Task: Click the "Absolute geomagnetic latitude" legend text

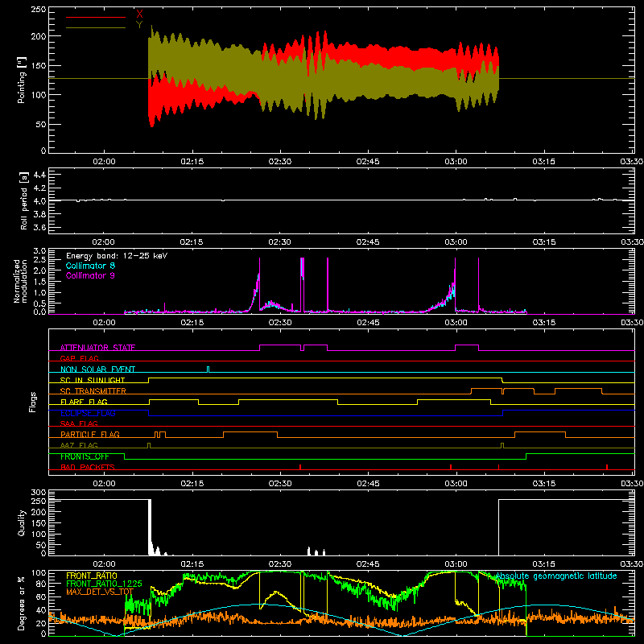Action: tap(556, 576)
